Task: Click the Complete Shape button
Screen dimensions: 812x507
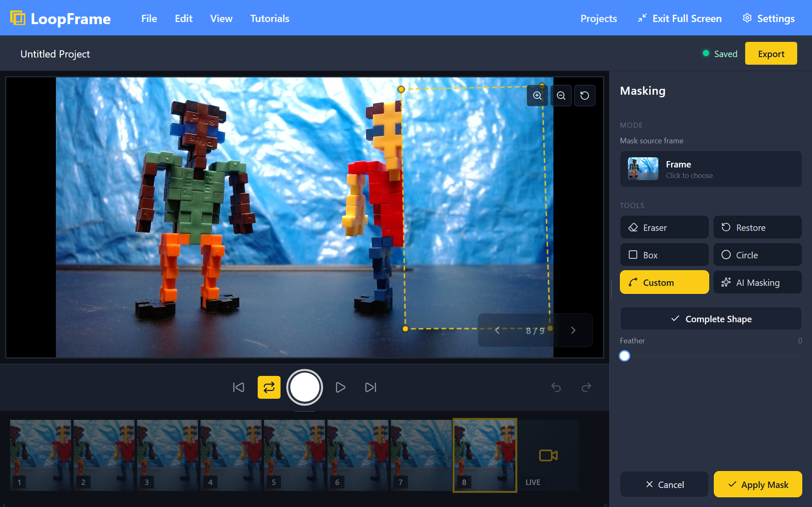Action: 710,319
